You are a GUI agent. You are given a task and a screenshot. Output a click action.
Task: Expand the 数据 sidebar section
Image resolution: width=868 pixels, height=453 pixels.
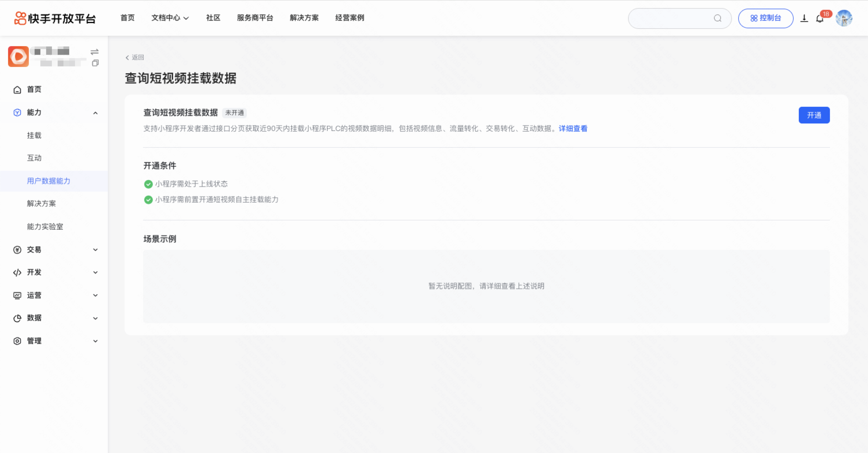pyautogui.click(x=95, y=318)
